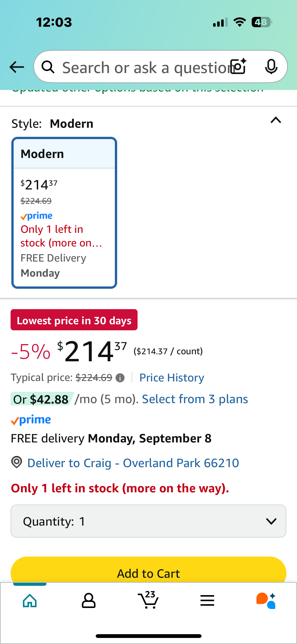Start voice search with microphone icon

[271, 67]
